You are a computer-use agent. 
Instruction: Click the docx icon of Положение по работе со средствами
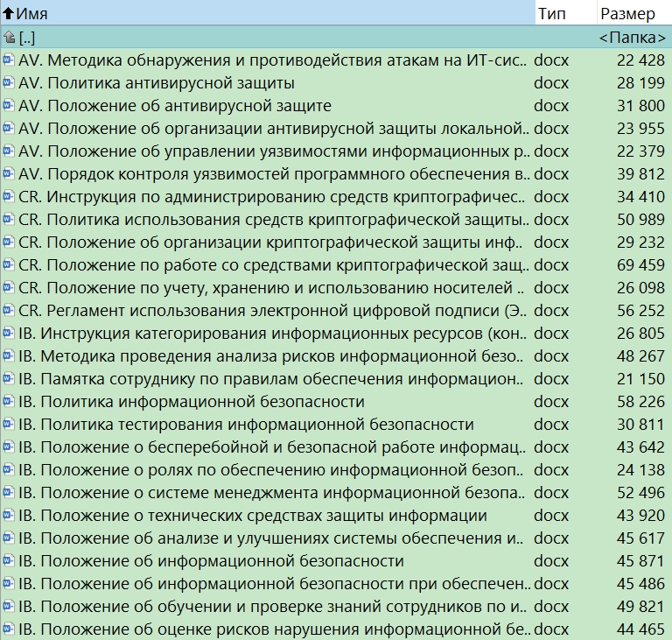(x=9, y=264)
